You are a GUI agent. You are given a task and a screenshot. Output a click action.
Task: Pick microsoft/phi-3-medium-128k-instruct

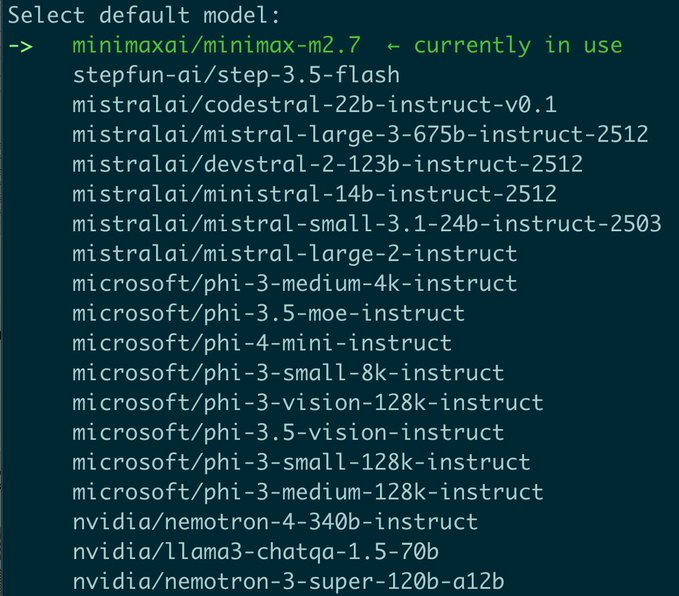tap(308, 493)
